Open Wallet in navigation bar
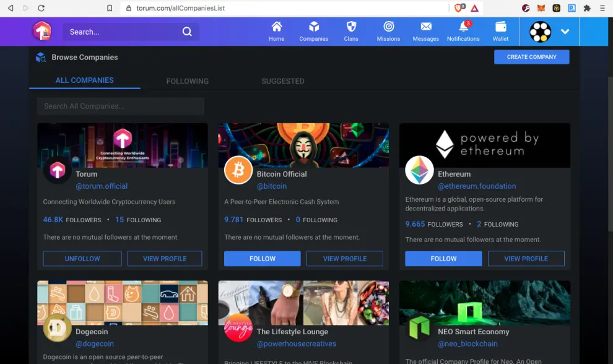This screenshot has width=613, height=364. 500,32
